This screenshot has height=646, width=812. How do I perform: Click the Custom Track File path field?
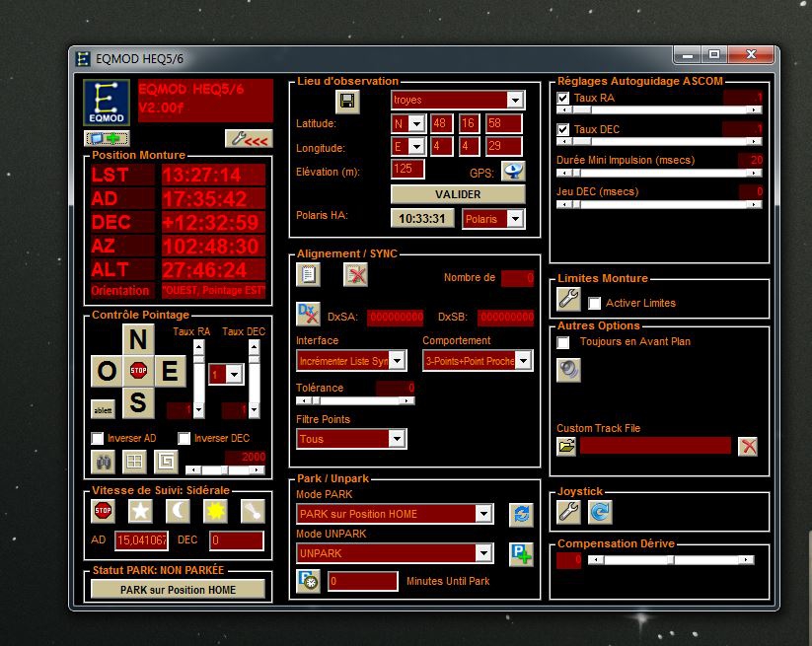[655, 446]
